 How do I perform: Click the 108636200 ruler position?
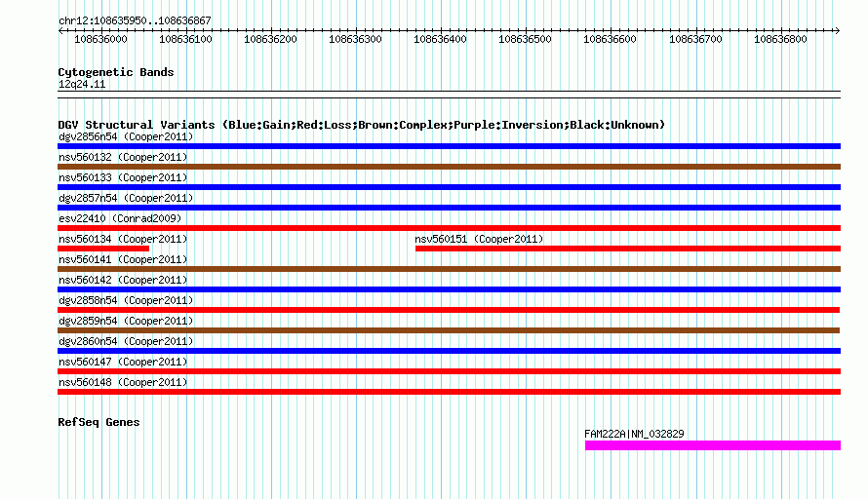point(271,39)
